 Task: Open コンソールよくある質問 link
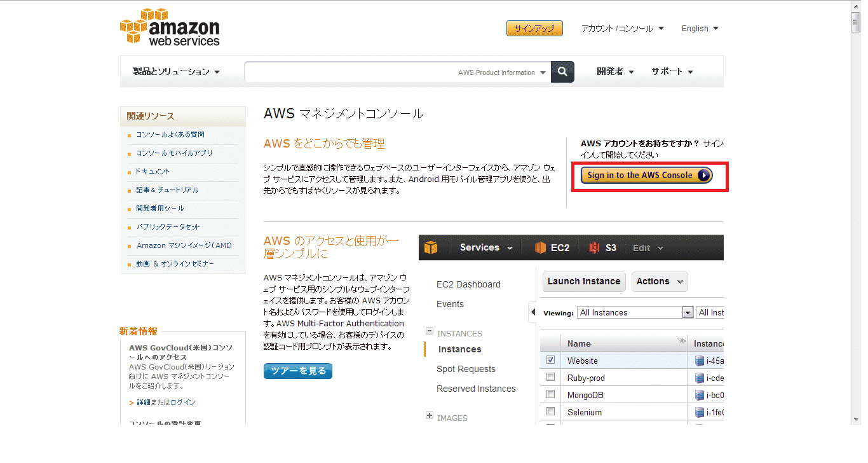170,135
